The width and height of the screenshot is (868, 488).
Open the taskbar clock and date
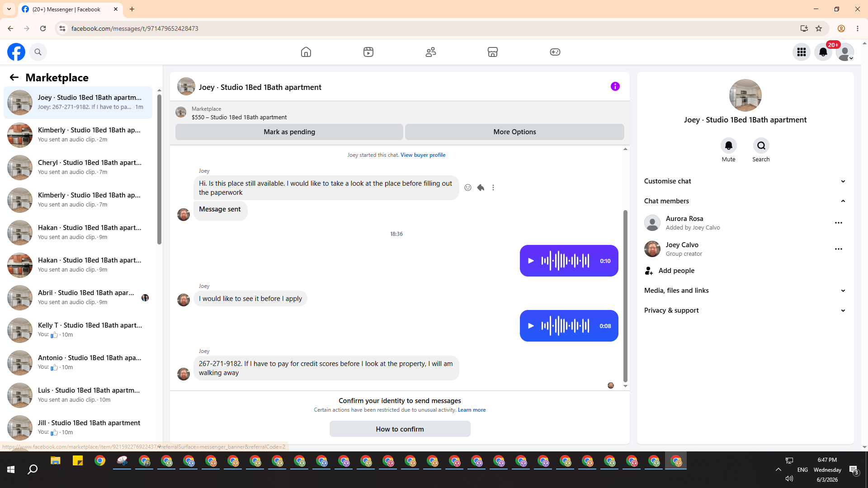(827, 470)
